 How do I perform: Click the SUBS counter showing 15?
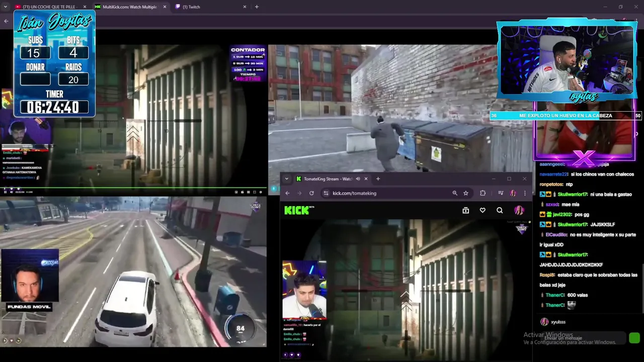35,53
